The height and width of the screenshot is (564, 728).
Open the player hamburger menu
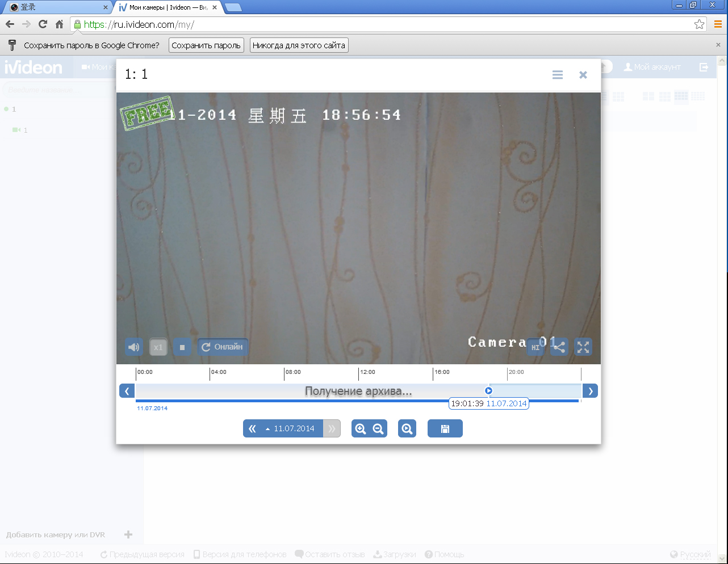(558, 75)
